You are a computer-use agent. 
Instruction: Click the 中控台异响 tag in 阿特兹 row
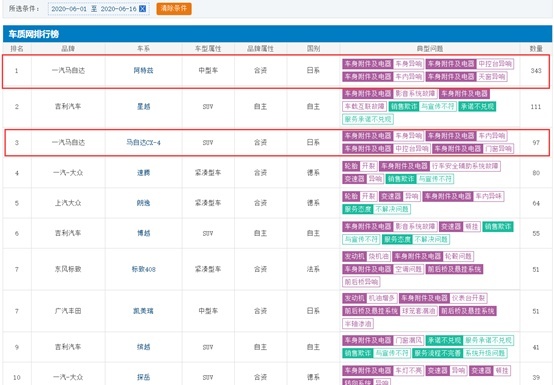(x=495, y=64)
